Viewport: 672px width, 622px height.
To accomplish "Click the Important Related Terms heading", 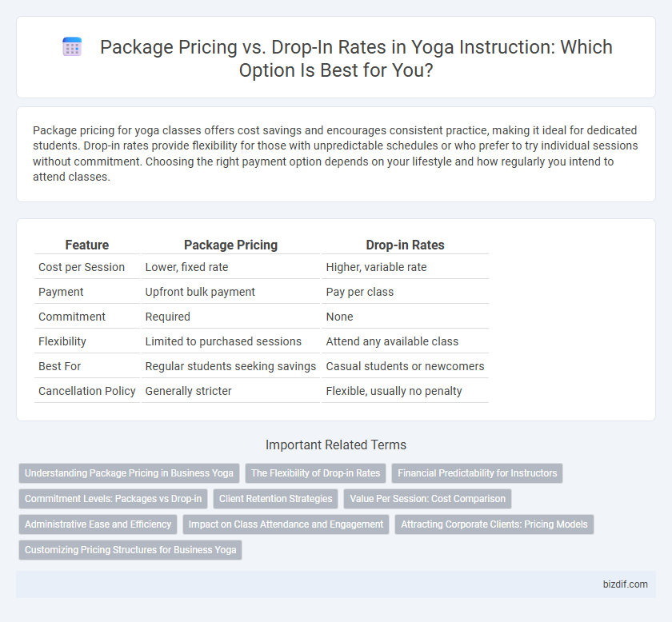I will click(x=336, y=445).
